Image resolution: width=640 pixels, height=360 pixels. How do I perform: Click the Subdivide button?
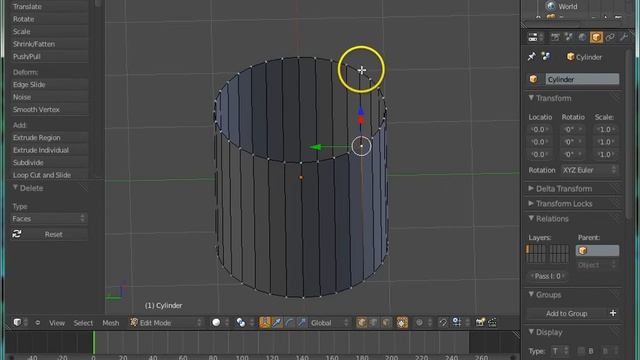point(49,162)
